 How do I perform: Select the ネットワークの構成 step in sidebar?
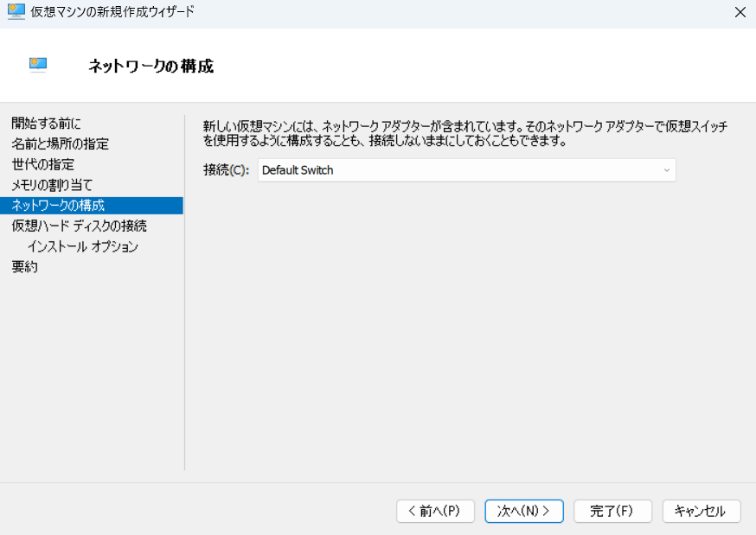[92, 206]
